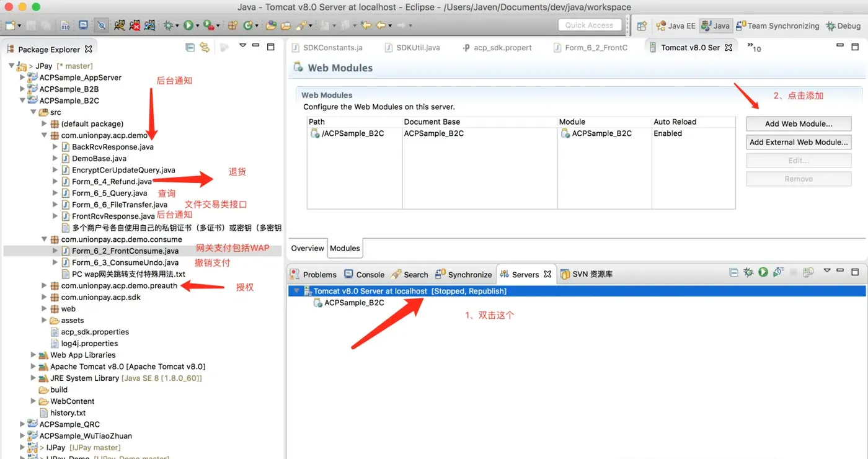
Task: Switch to the Overview tab of server editor
Action: point(308,248)
